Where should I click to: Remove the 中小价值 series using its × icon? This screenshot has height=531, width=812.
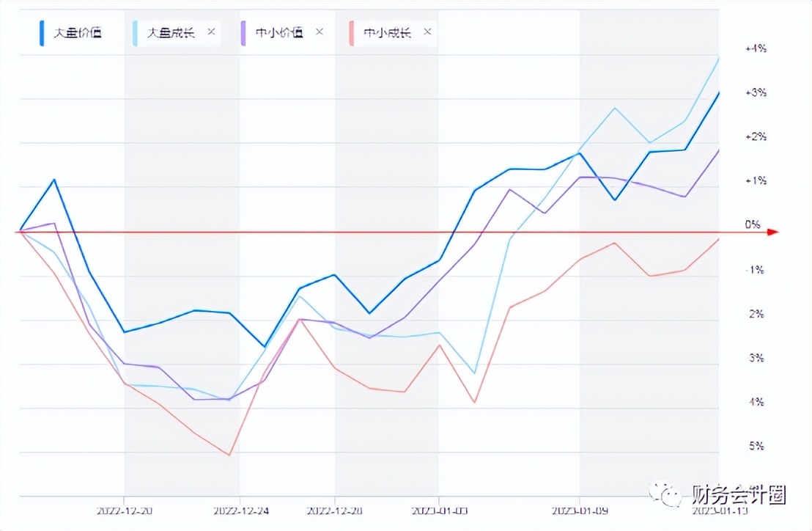[x=319, y=32]
